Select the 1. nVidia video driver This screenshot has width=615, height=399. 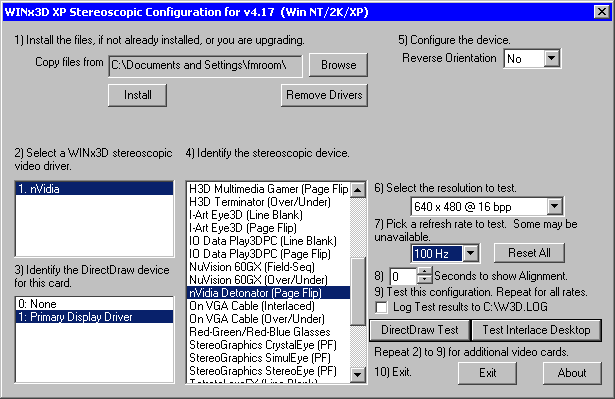pyautogui.click(x=94, y=189)
